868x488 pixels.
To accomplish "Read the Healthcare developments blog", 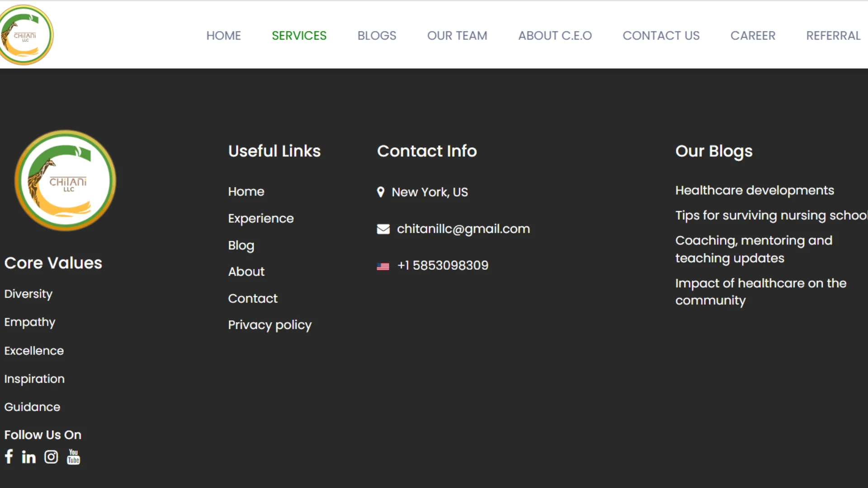I will [x=754, y=190].
